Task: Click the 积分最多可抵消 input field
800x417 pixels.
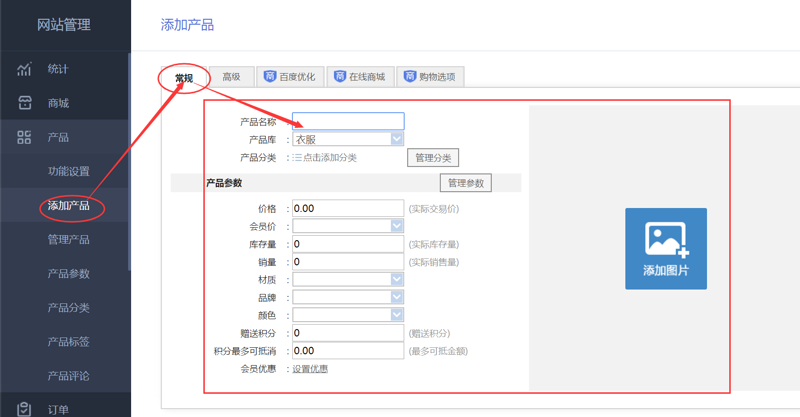Action: [348, 351]
